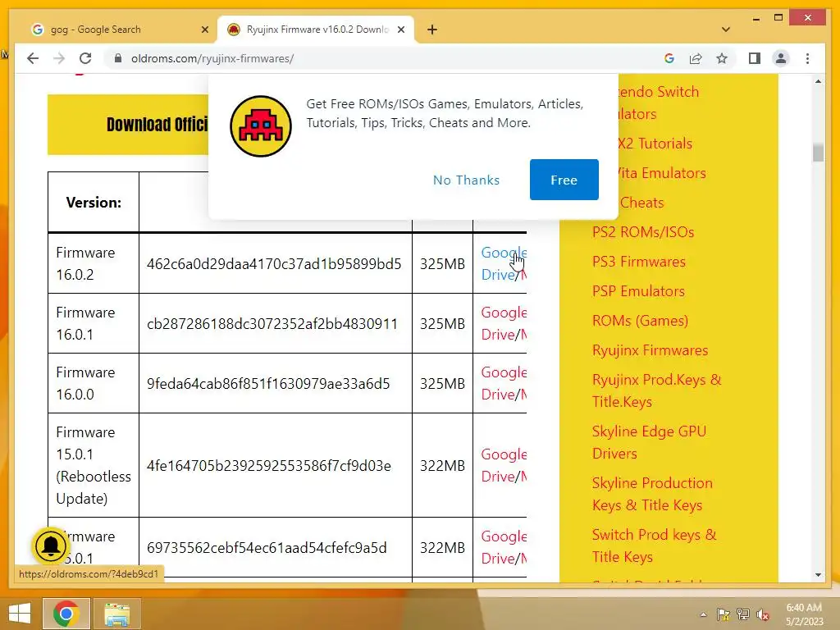
Task: Open the side panel icon
Action: click(x=755, y=58)
